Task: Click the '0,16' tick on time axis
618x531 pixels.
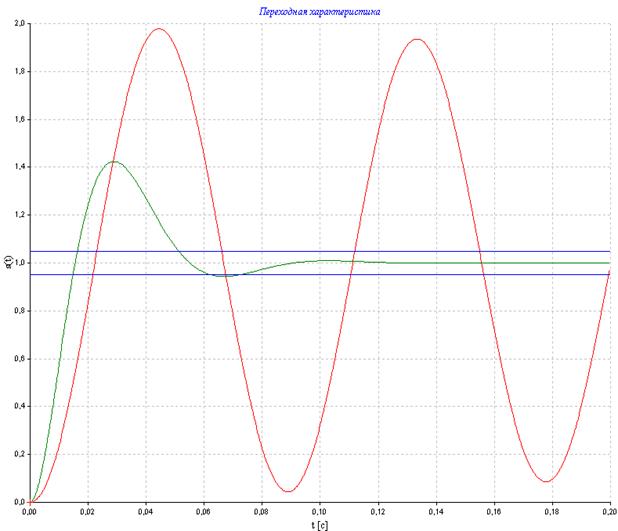Action: [x=493, y=511]
